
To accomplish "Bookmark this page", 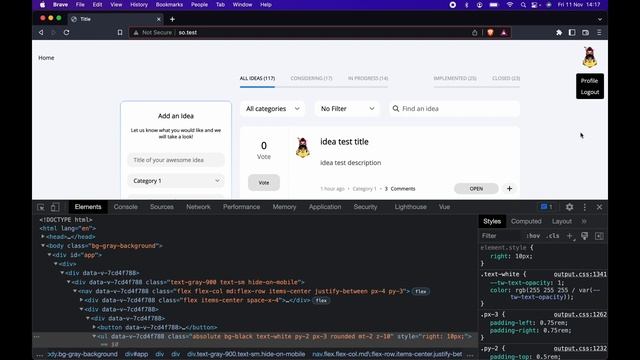I will 120,32.
